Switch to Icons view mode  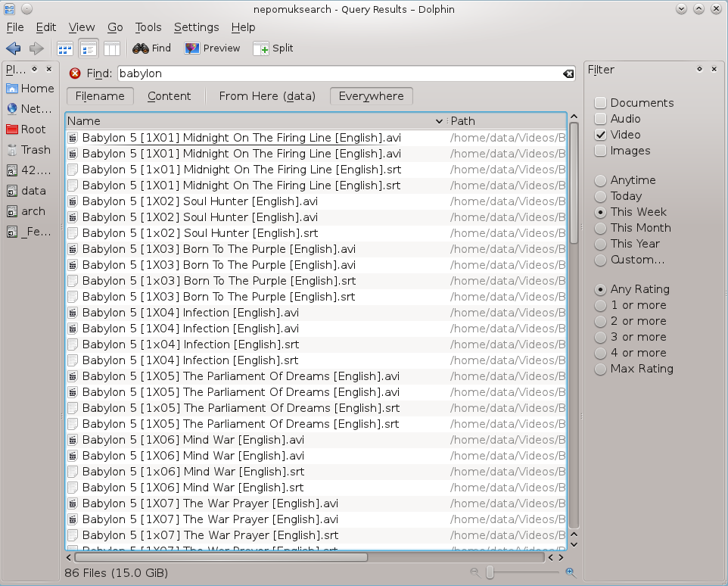point(64,48)
